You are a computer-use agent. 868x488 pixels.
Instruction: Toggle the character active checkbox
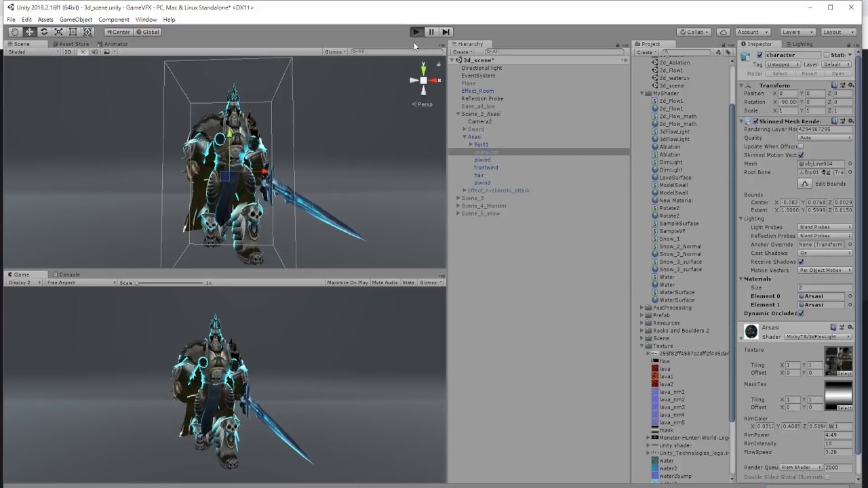pos(760,55)
